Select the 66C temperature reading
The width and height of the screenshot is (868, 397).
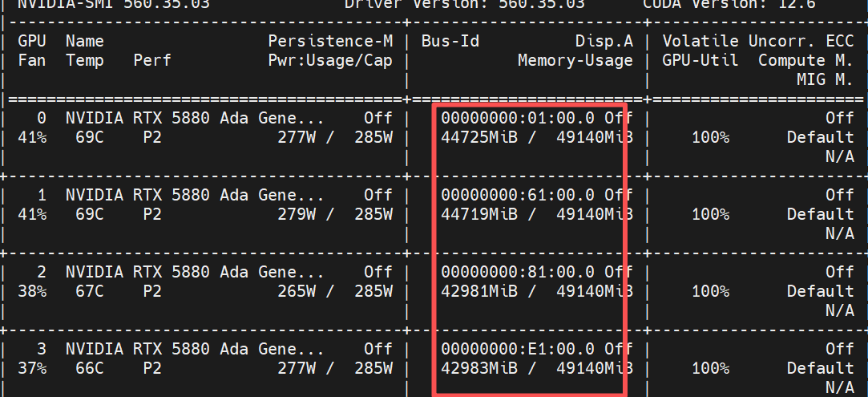[90, 367]
